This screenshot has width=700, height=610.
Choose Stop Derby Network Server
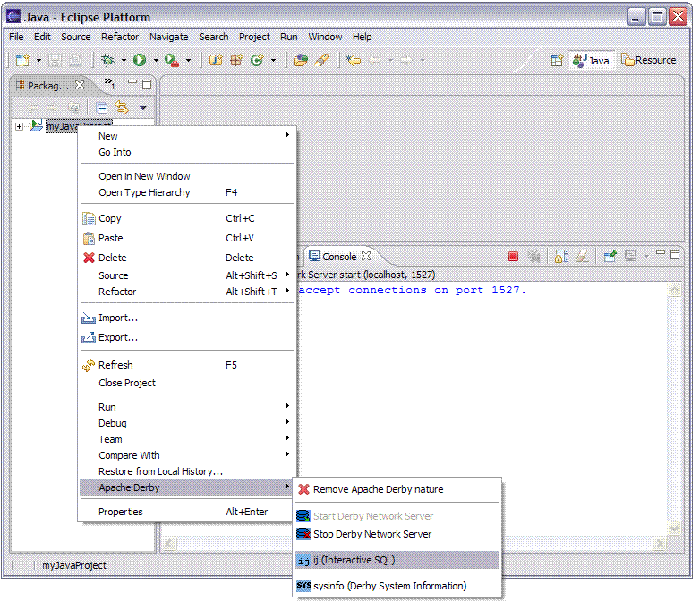click(371, 534)
